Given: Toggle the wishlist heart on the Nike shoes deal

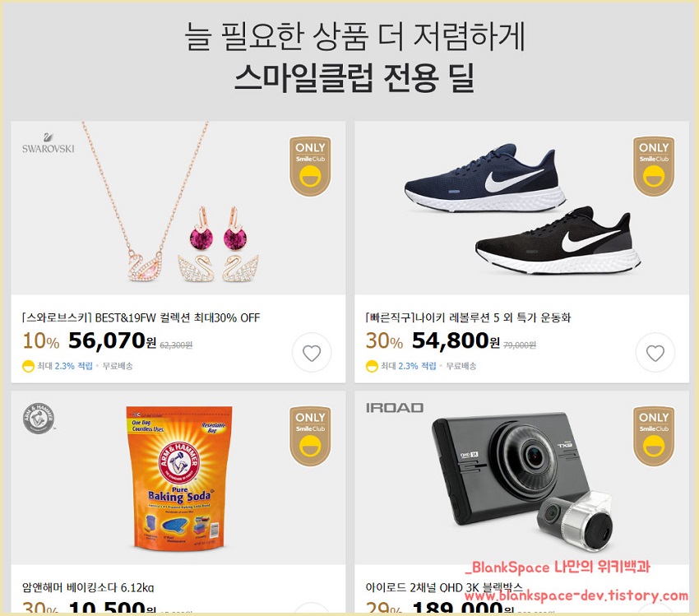Looking at the screenshot, I should tap(655, 353).
